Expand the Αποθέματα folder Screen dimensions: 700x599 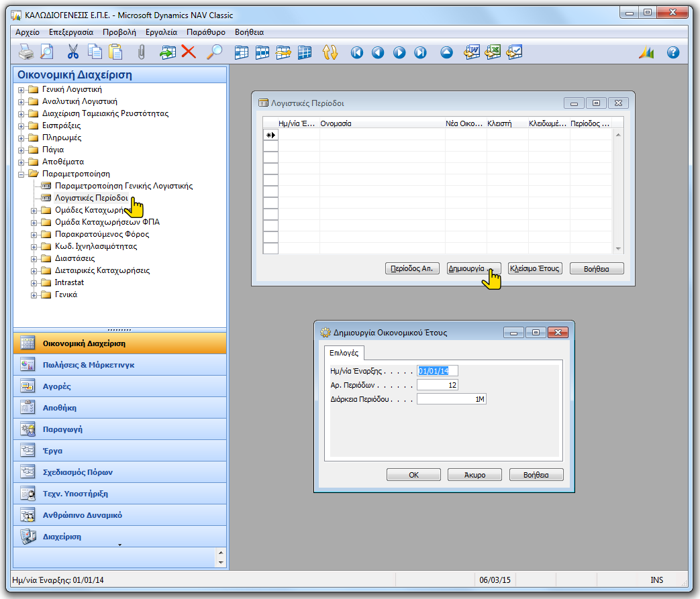coord(21,162)
